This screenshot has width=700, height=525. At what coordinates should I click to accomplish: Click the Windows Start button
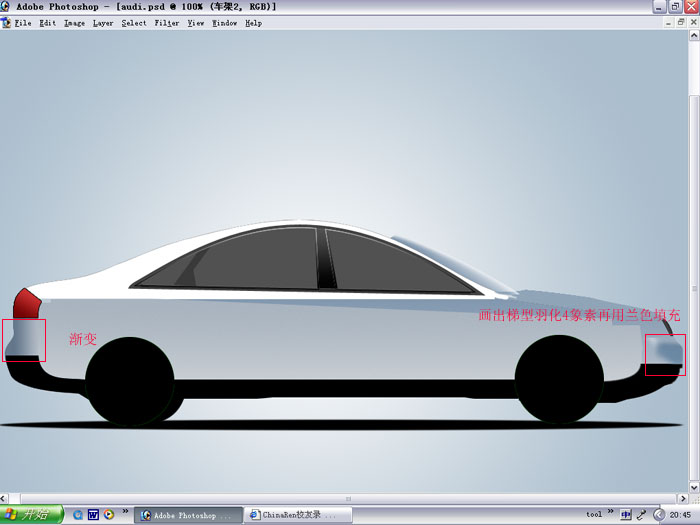coord(32,515)
